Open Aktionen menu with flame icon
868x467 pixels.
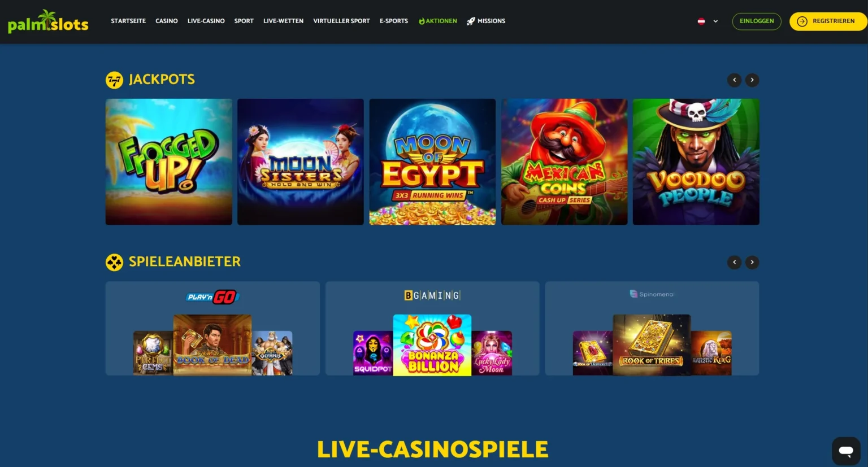coord(438,21)
